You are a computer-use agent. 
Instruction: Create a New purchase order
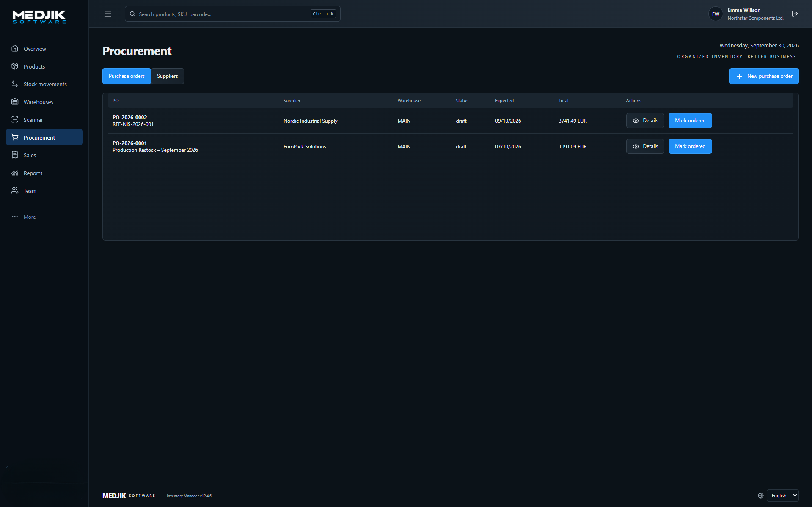[x=764, y=76]
